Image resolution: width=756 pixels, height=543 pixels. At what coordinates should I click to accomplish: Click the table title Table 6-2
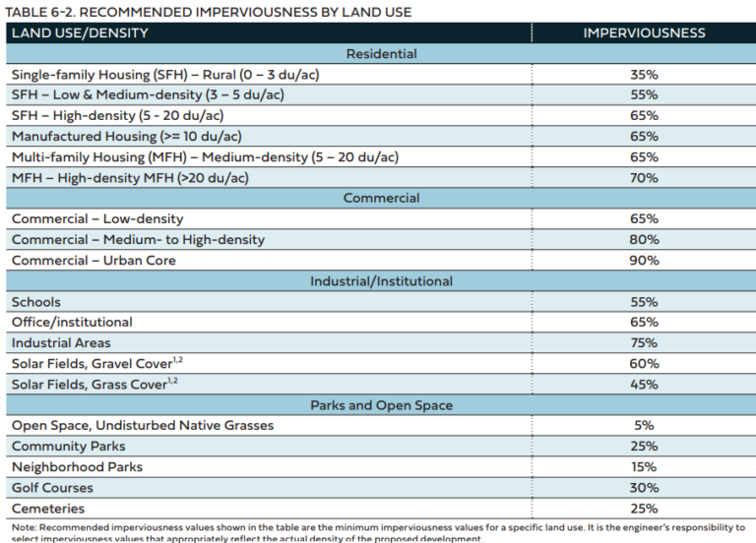coord(209,12)
